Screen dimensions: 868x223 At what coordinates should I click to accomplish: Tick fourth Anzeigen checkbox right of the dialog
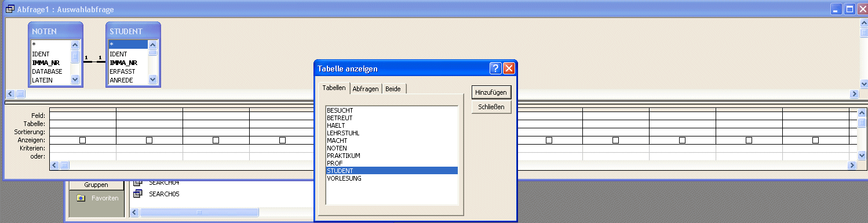click(x=749, y=140)
